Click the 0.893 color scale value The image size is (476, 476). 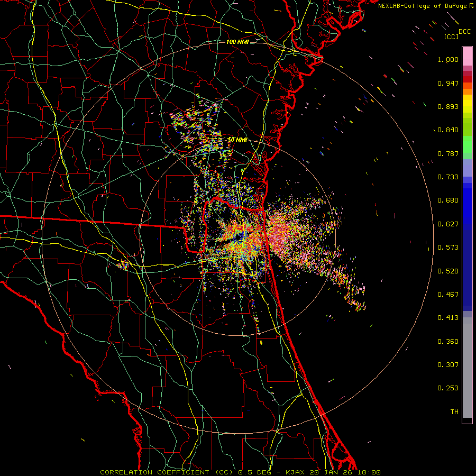(x=448, y=106)
